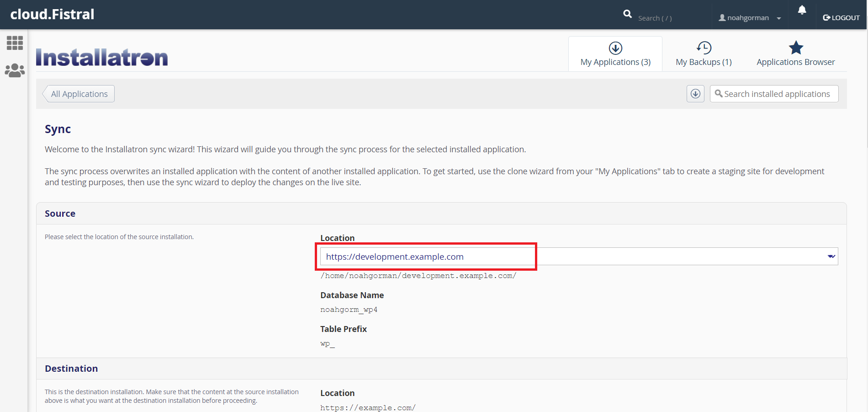The width and height of the screenshot is (868, 412).
Task: Open the Applications Browser tab
Action: [795, 62]
